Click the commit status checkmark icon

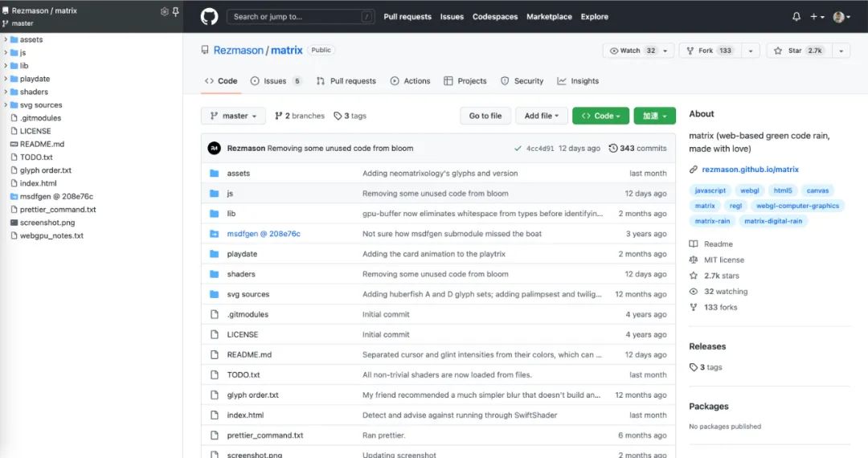coord(518,148)
